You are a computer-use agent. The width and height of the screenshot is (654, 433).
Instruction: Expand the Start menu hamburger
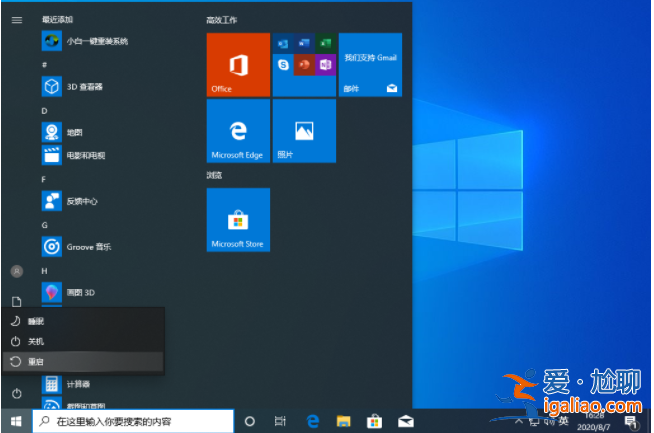pyautogui.click(x=17, y=20)
